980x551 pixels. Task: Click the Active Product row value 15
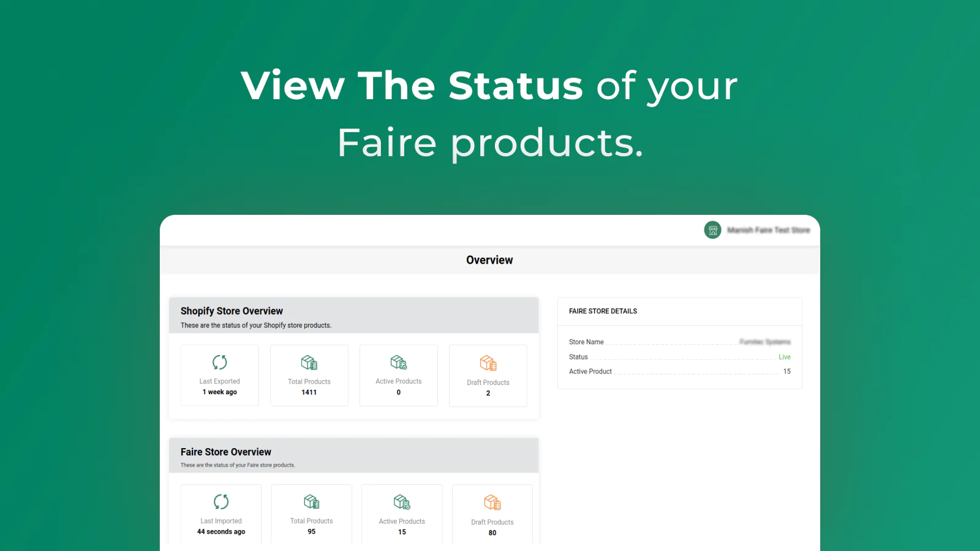(787, 372)
